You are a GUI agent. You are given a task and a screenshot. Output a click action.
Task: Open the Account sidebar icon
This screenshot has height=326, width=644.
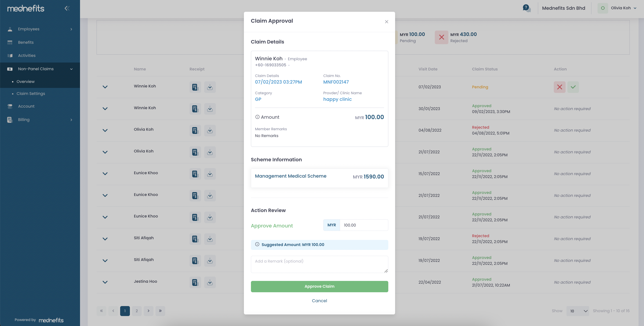10,106
